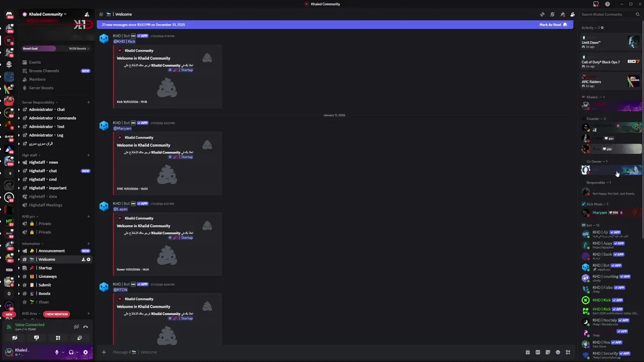Expand the Boost Goal chevron
Screen dimensions: 644x362
[x=88, y=48]
